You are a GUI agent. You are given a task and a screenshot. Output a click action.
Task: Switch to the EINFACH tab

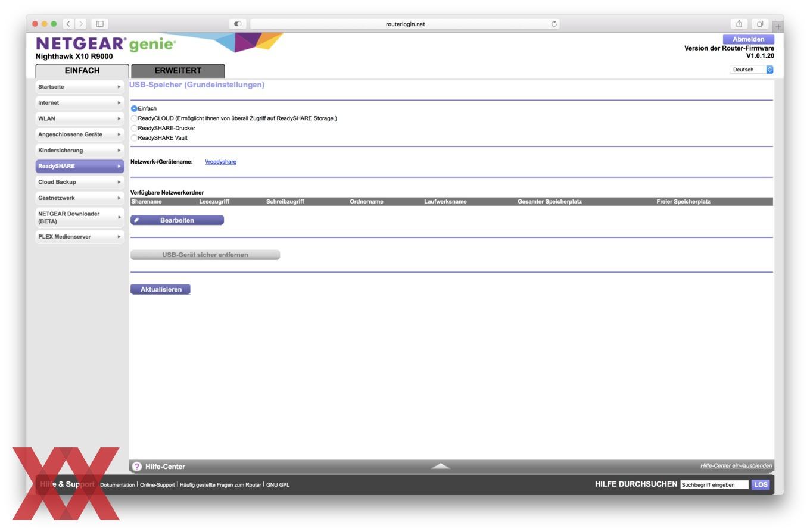[x=82, y=71]
